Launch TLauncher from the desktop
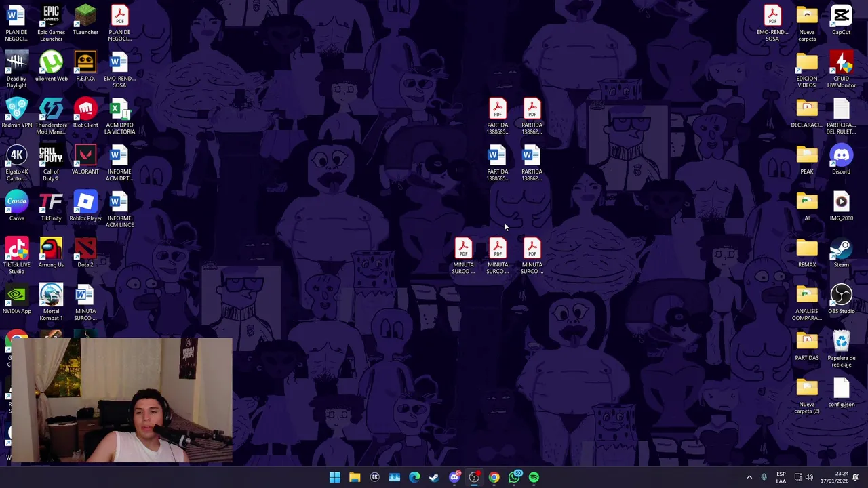Viewport: 868px width, 488px height. coord(85,20)
